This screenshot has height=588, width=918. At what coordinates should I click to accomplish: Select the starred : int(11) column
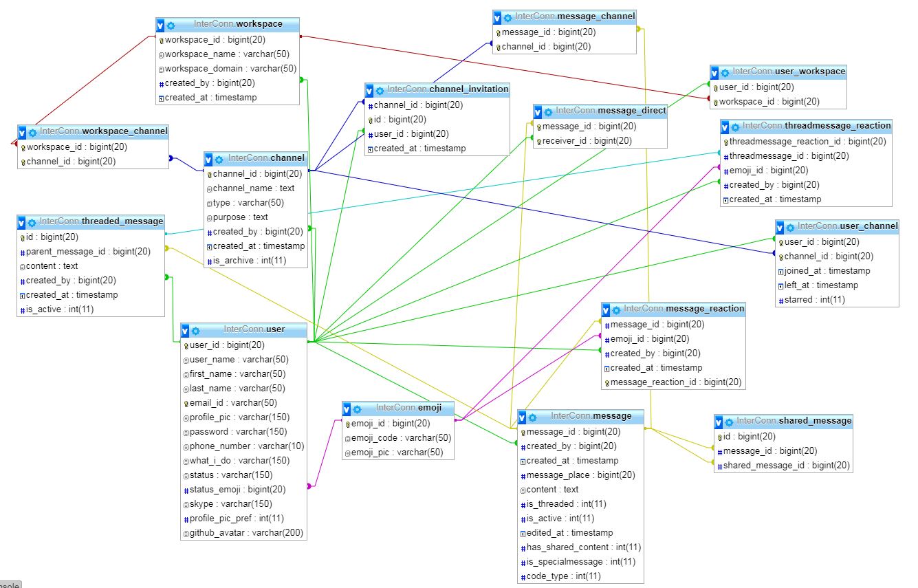[x=837, y=300]
